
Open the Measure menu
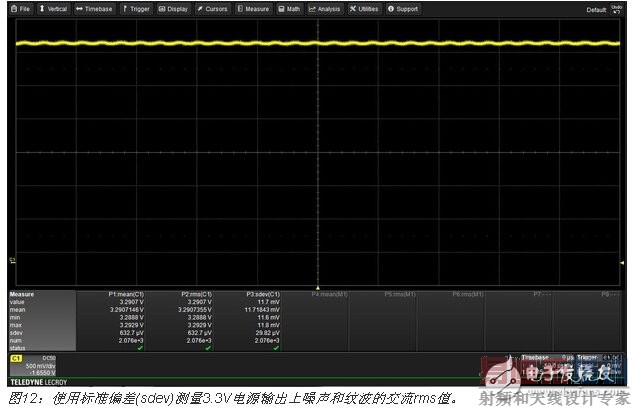(253, 9)
